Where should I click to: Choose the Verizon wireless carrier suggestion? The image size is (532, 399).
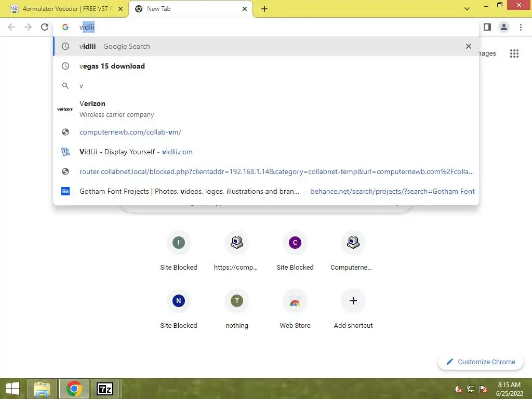(266, 109)
